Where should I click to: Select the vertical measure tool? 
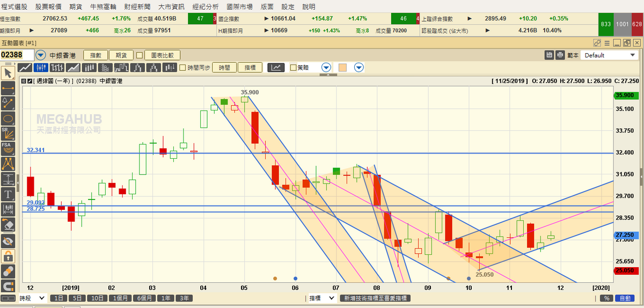pyautogui.click(x=8, y=179)
